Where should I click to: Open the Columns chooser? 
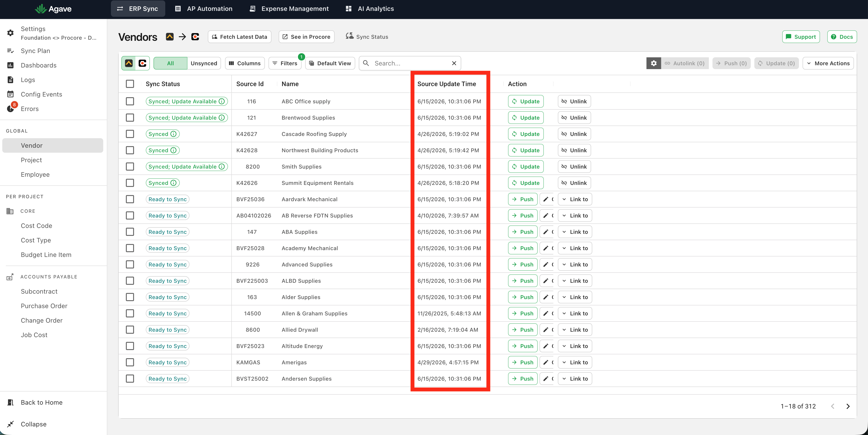click(x=245, y=63)
